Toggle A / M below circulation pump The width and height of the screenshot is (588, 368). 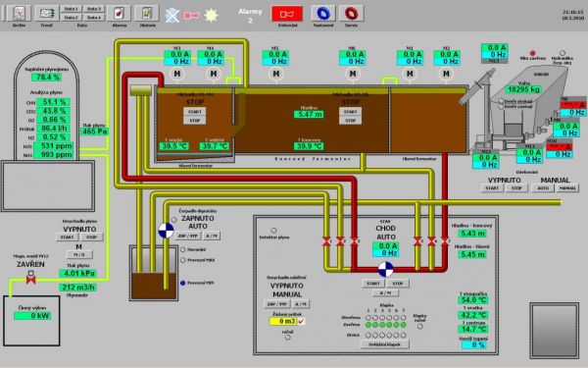coord(385,292)
